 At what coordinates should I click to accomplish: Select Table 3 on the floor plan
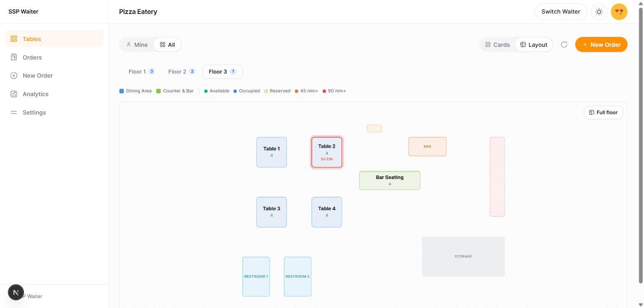(271, 212)
